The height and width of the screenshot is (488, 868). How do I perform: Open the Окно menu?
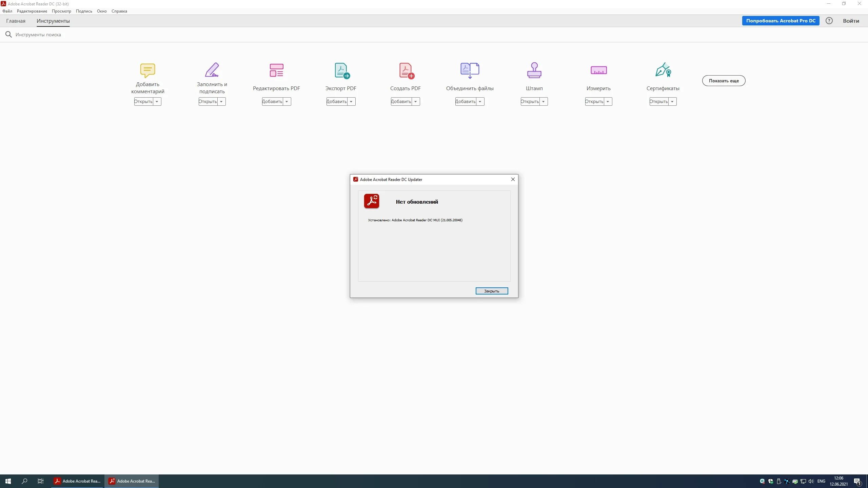pos(102,11)
